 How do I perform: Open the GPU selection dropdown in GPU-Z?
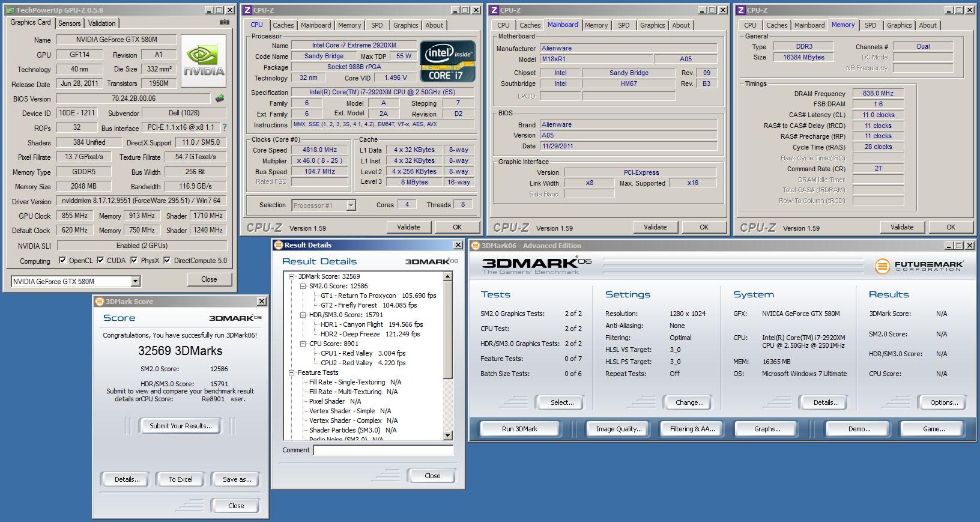135,281
